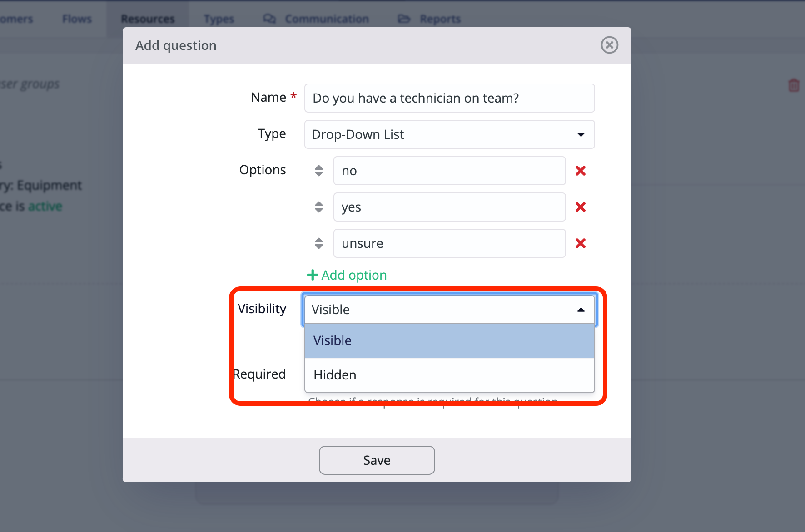Open the Type drop-down list
This screenshot has height=532, width=805.
tap(449, 134)
